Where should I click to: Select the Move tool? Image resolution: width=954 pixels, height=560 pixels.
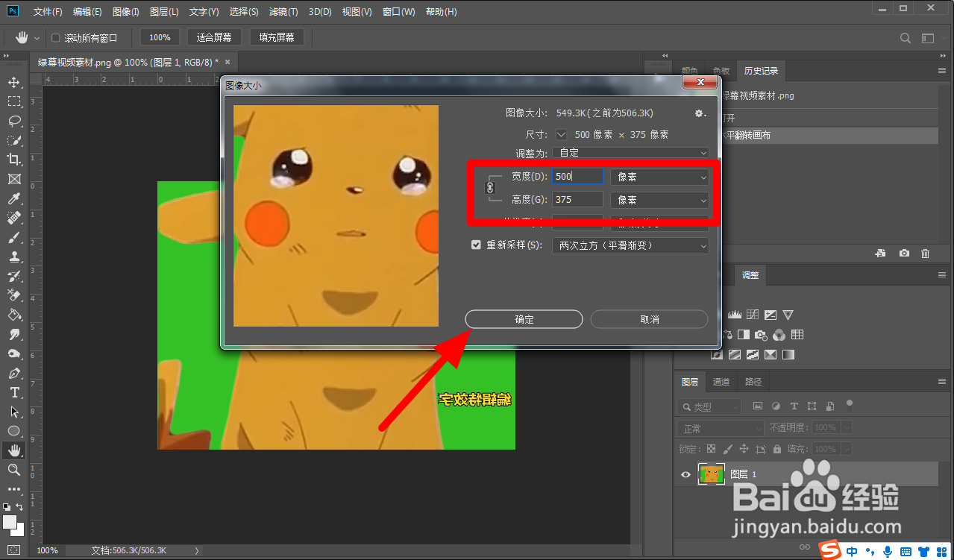point(13,82)
